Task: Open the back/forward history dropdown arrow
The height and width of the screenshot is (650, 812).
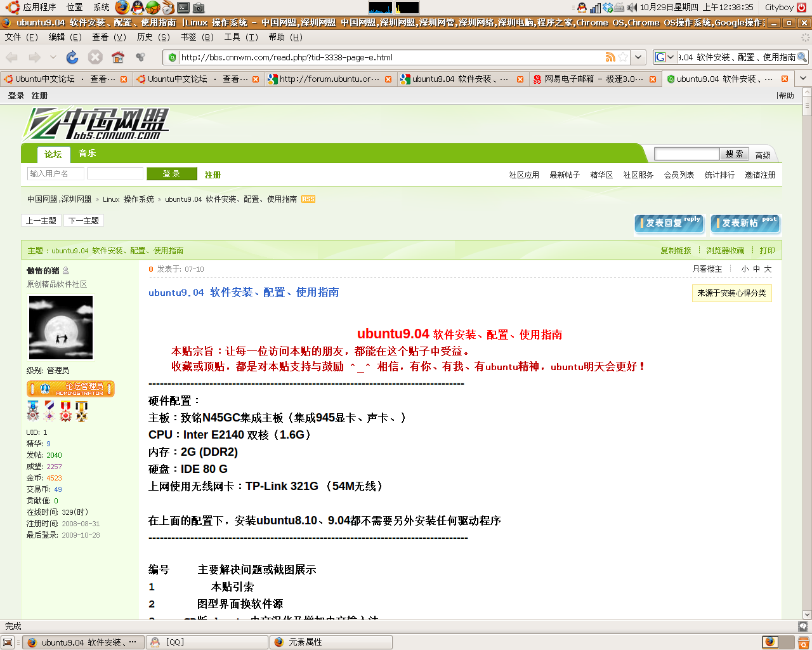Action: point(53,57)
